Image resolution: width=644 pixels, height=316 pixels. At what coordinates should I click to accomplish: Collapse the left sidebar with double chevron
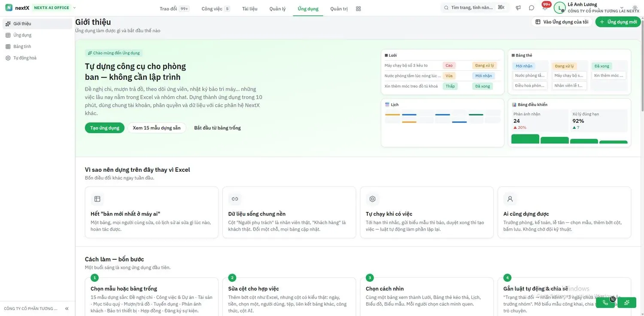coord(67,309)
